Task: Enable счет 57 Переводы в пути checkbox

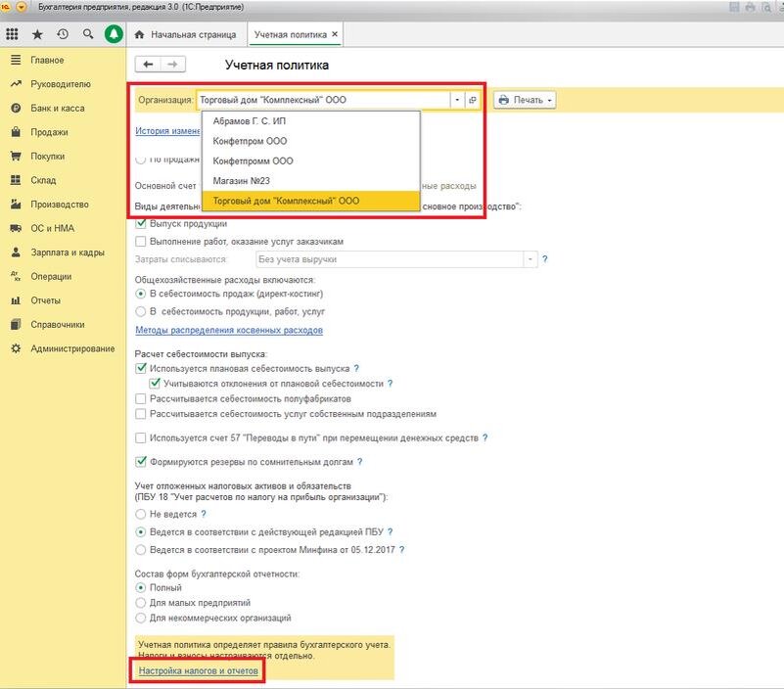Action: 141,438
